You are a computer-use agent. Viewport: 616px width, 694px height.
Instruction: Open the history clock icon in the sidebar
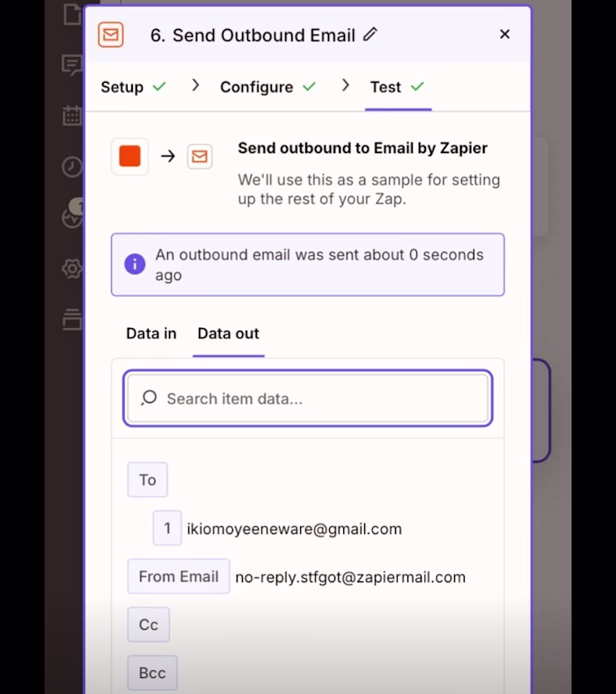[72, 167]
